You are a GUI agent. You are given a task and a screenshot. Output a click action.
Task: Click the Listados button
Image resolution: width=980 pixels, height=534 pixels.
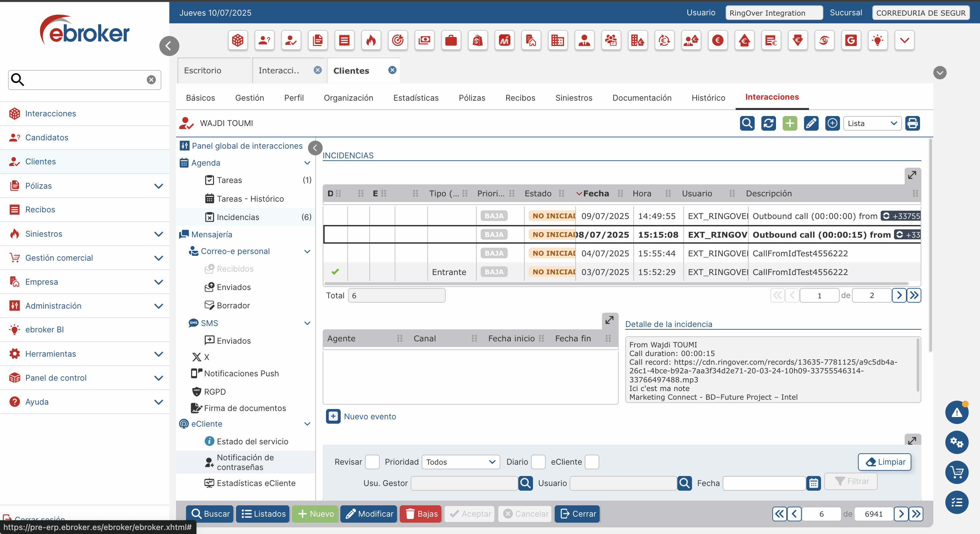pos(263,514)
